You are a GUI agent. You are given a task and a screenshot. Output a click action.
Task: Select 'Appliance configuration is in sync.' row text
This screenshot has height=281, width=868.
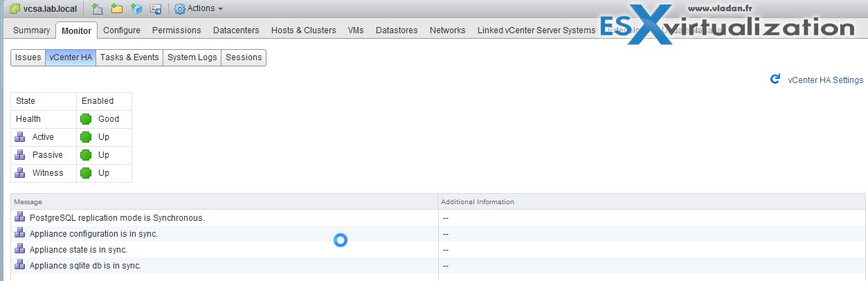[x=93, y=234]
